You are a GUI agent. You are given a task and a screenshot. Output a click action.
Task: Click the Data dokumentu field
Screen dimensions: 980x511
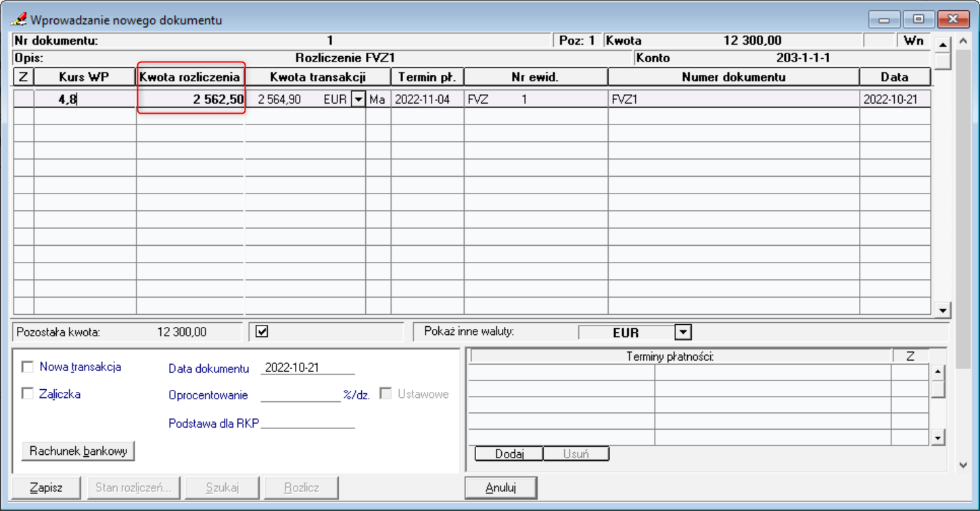click(307, 368)
